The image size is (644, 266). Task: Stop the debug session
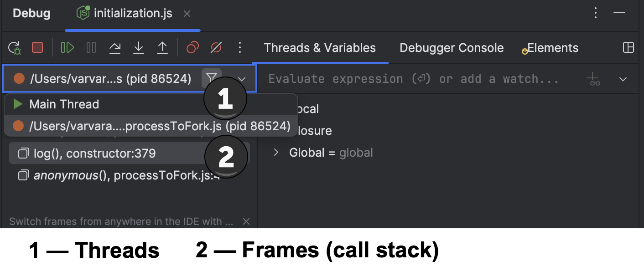tap(37, 47)
